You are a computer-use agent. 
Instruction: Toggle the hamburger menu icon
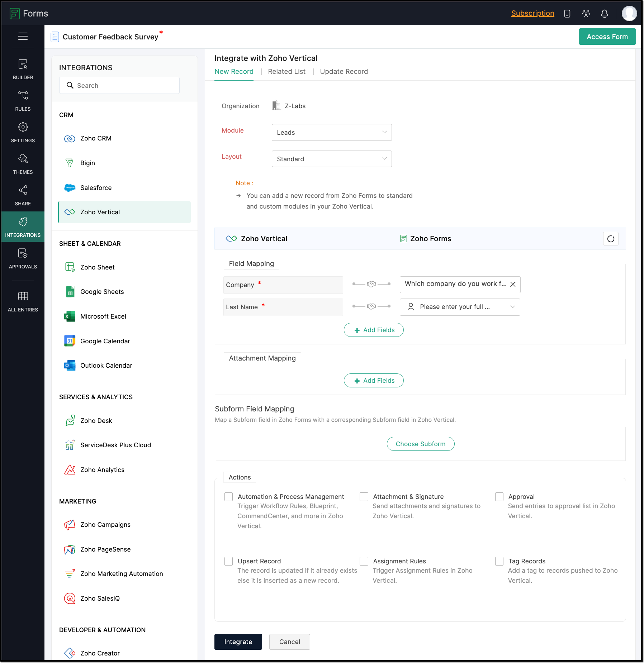click(x=23, y=36)
